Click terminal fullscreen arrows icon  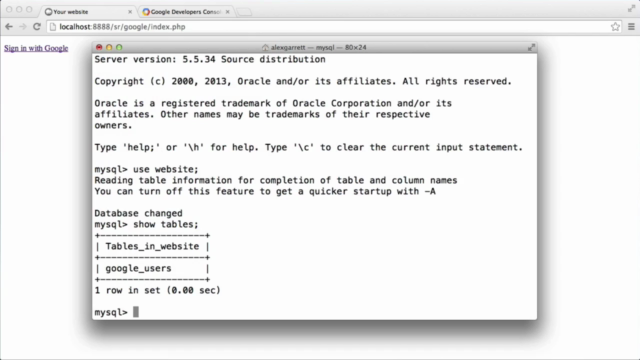click(531, 47)
